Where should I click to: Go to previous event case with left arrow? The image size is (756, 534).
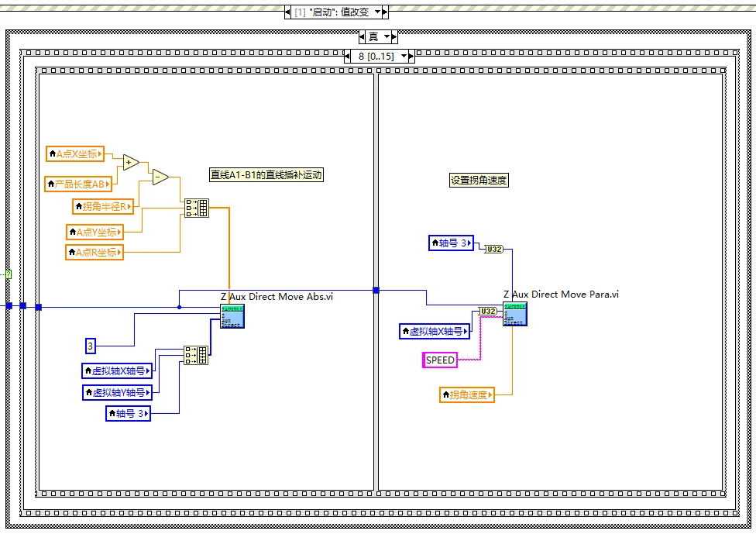tap(288, 12)
